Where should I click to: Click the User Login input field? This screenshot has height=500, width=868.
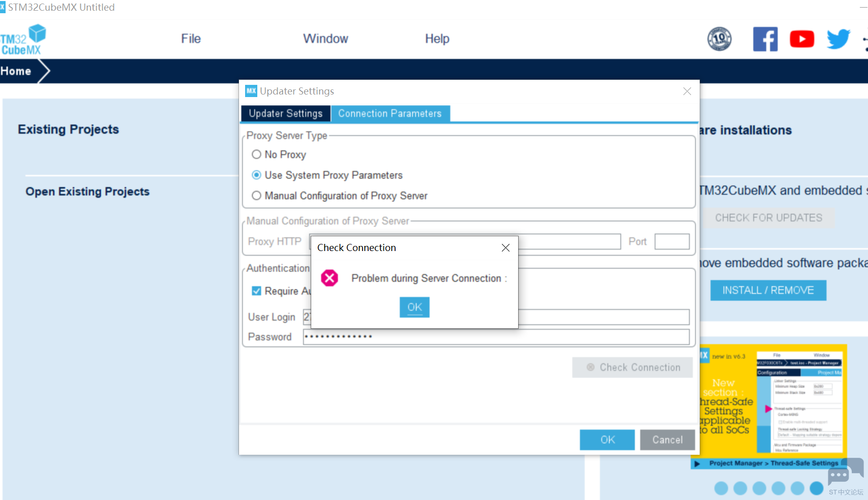tap(496, 317)
